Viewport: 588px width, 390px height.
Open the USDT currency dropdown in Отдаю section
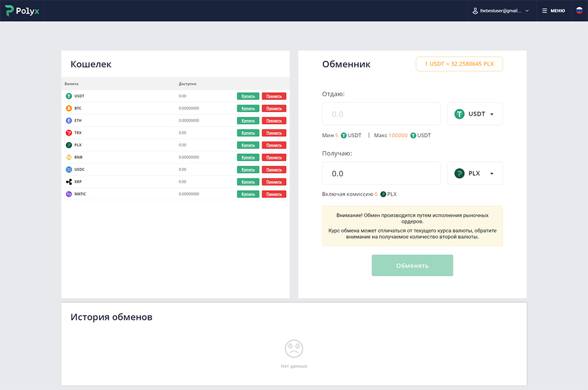tap(475, 113)
